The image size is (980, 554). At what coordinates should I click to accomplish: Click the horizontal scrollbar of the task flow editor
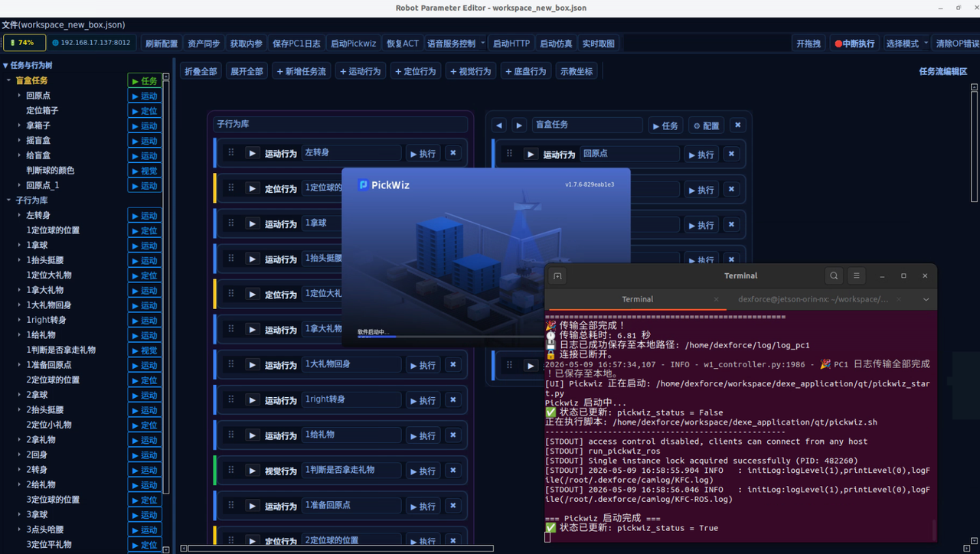[341, 548]
